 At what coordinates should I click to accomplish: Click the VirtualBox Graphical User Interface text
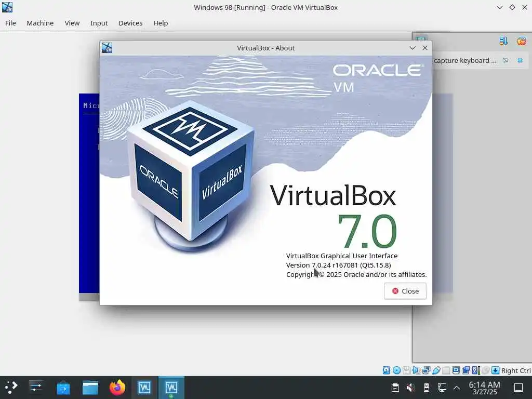(x=342, y=256)
